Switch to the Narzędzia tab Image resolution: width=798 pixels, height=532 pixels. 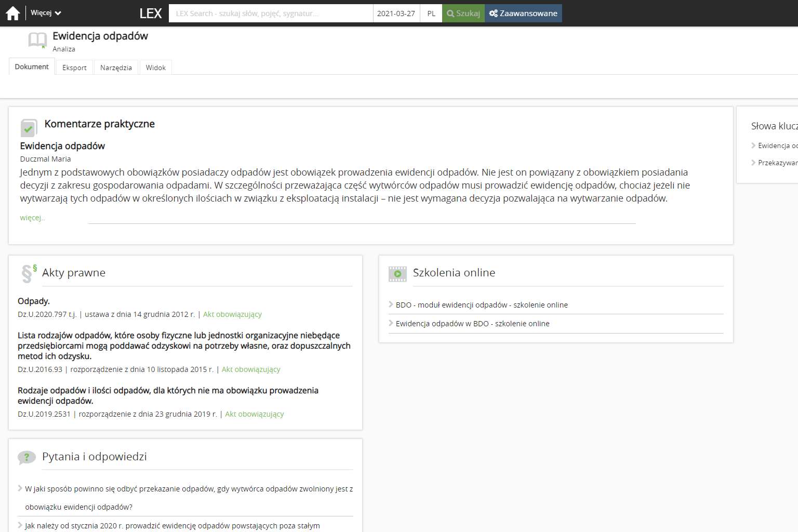[116, 68]
